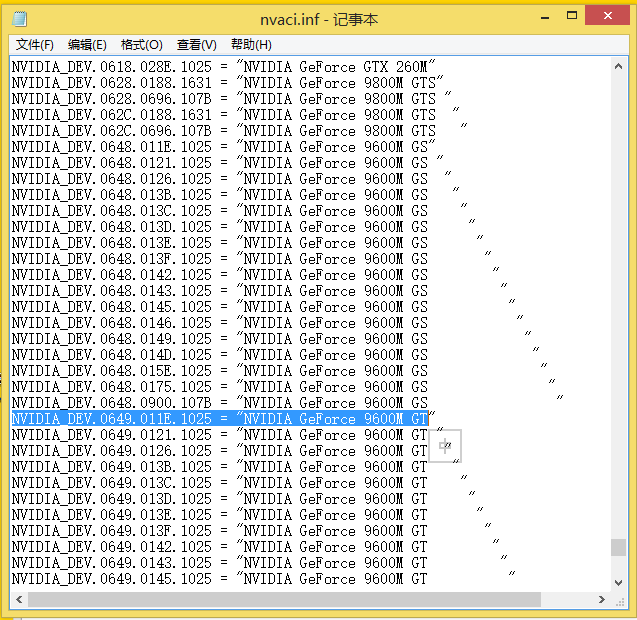Click highlighted line NVIDIA_DEV.0649.011E.1025 9600M GT

223,418
